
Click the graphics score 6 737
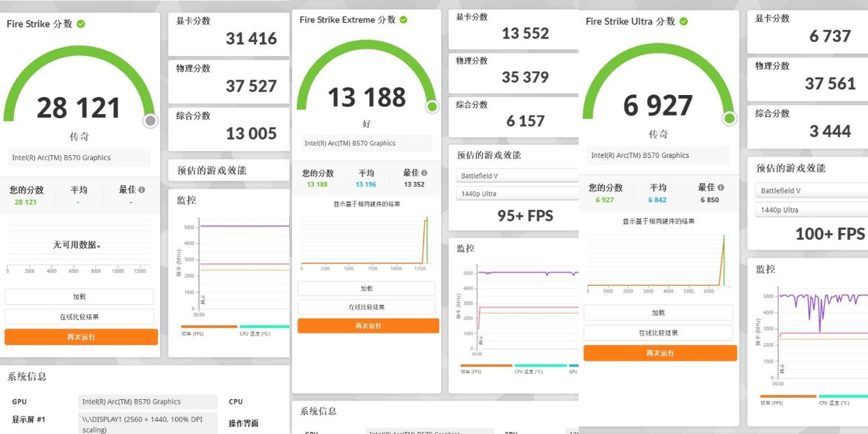tap(830, 36)
